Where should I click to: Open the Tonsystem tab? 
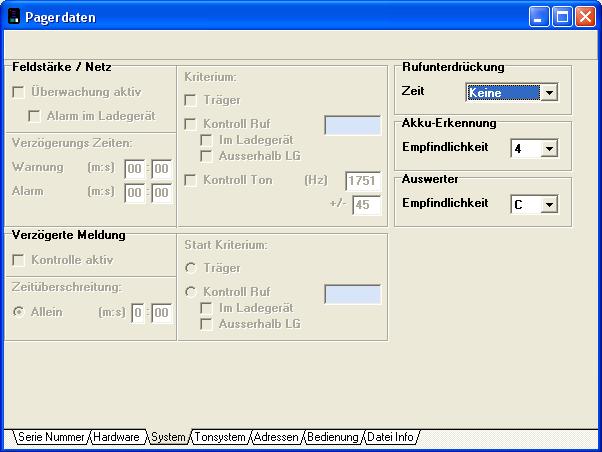pyautogui.click(x=220, y=437)
